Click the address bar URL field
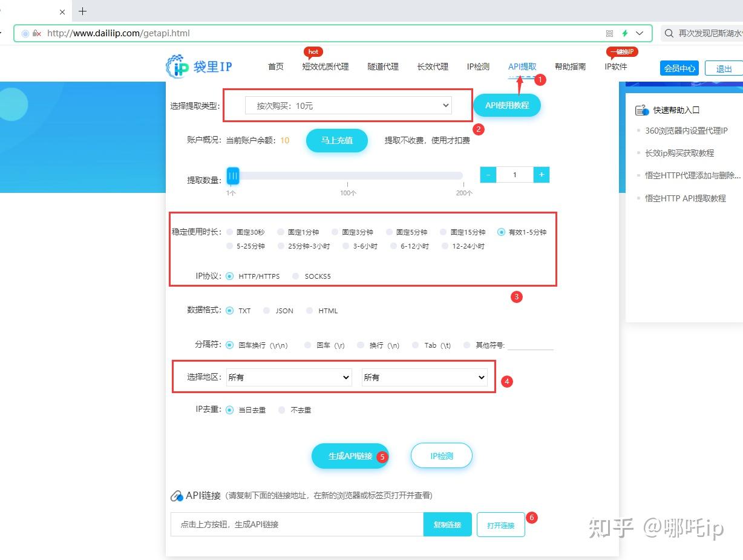This screenshot has width=743, height=560. click(x=333, y=33)
